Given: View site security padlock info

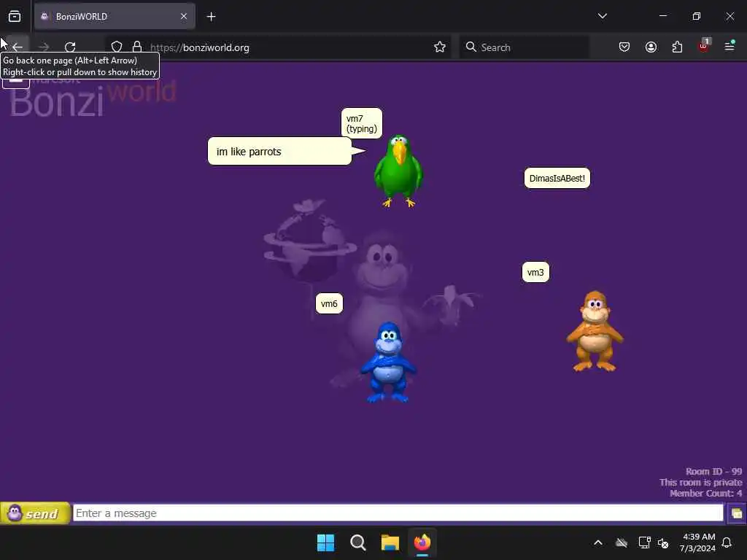Looking at the screenshot, I should coord(137,47).
